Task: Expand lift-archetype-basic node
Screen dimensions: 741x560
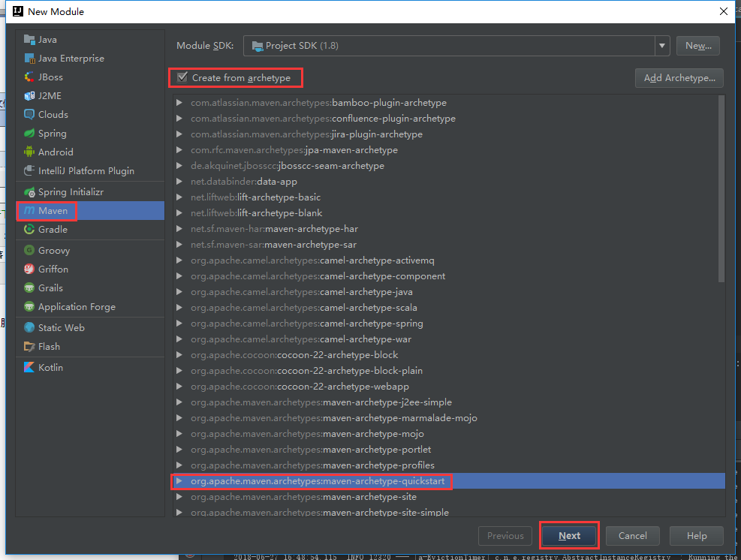Action: pos(179,197)
